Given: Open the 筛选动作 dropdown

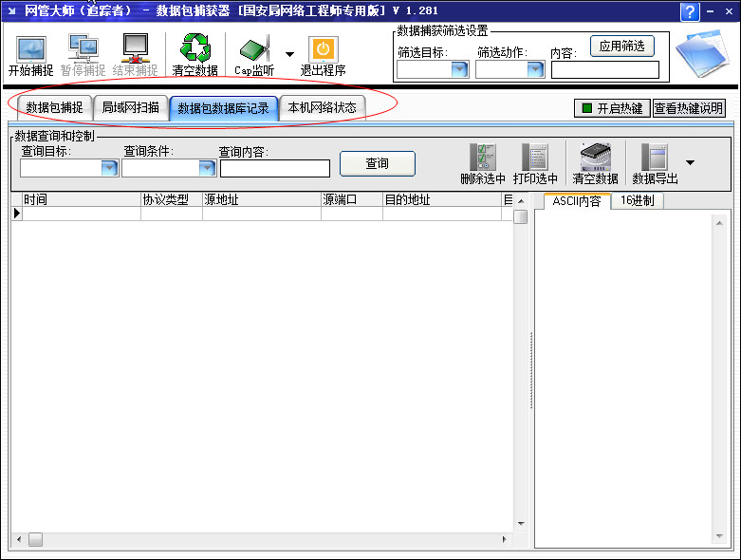Looking at the screenshot, I should click(535, 69).
